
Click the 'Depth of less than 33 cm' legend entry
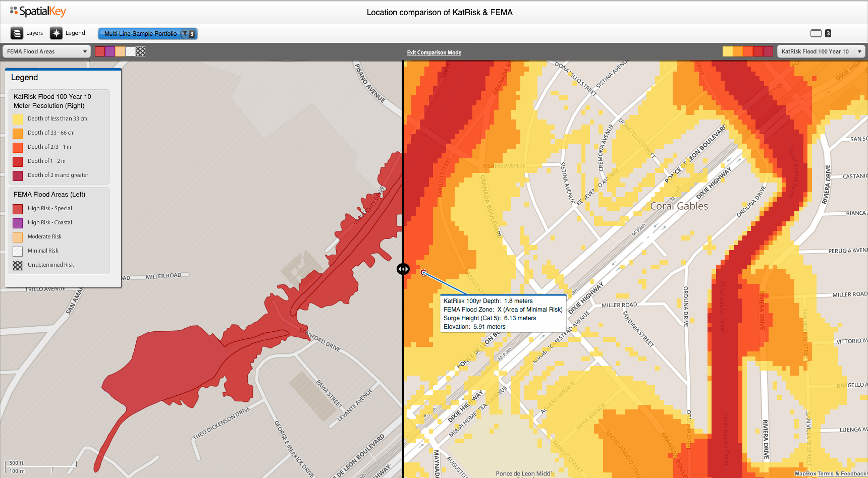(50, 119)
